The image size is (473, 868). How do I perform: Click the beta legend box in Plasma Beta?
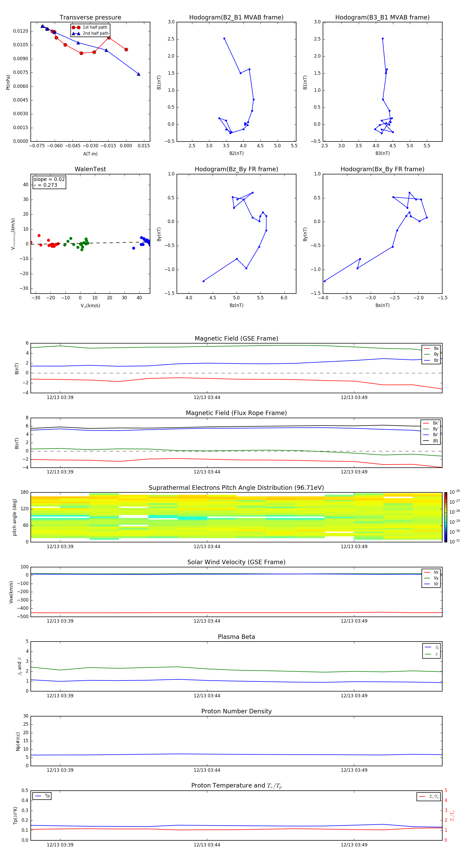(x=431, y=651)
